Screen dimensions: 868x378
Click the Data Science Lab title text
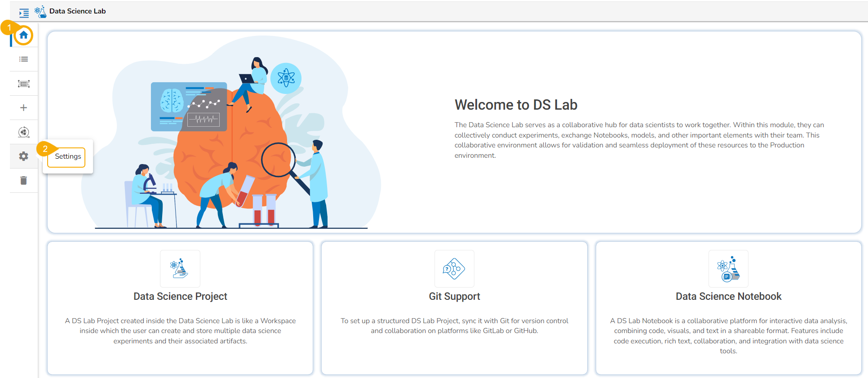(78, 11)
